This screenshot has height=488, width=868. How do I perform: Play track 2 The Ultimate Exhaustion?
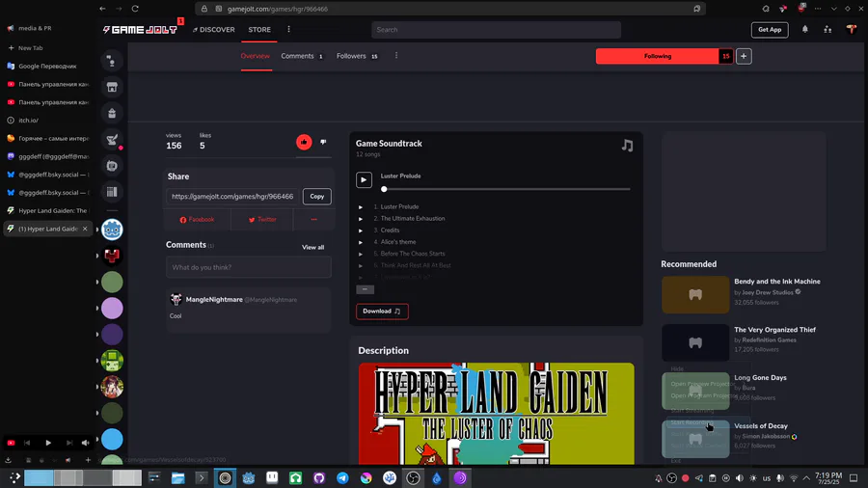[x=361, y=219]
